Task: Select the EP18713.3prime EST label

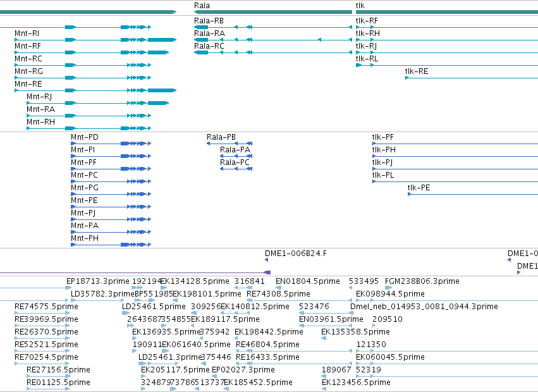Action: coord(98,282)
